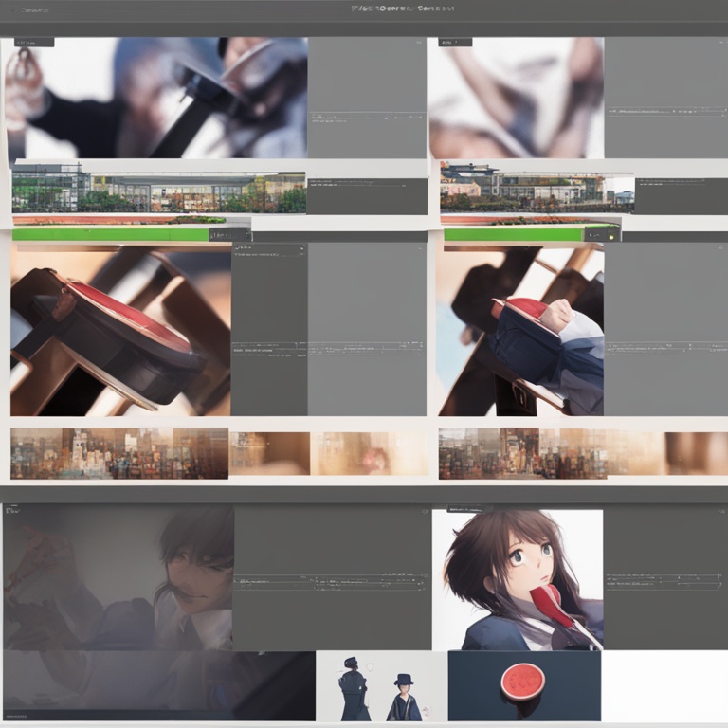Image resolution: width=728 pixels, height=728 pixels.
Task: Open the right brown cityscape strip
Action: 522,453
